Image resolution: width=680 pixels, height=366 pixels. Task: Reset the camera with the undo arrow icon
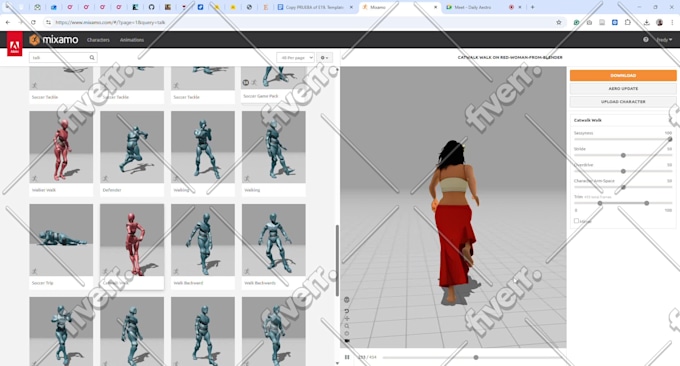(347, 311)
